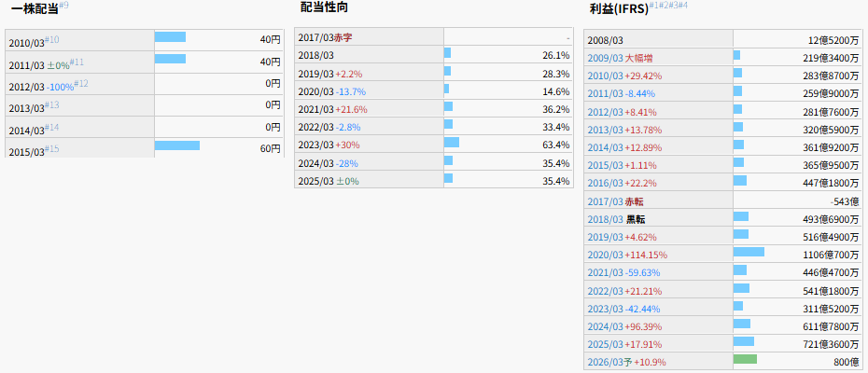Click the 63.4% payout ratio bar
The image size is (868, 373).
[x=452, y=143]
